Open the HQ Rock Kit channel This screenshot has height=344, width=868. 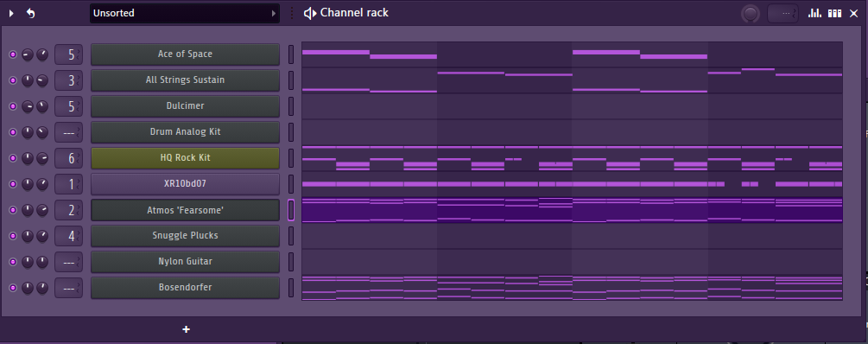tap(185, 158)
